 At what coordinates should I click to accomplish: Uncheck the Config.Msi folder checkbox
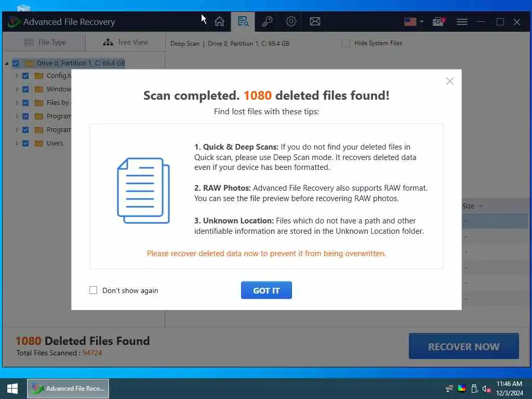[x=25, y=76]
